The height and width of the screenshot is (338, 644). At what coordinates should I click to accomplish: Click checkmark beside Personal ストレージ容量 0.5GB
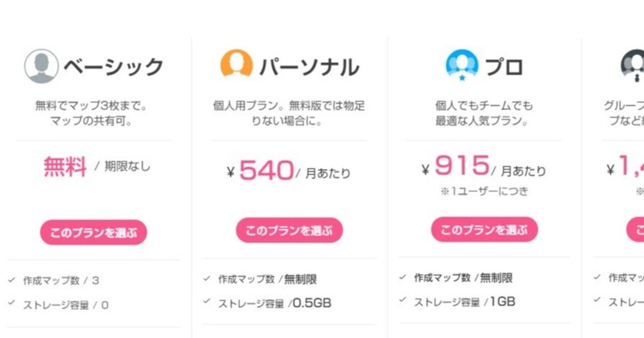tap(207, 302)
